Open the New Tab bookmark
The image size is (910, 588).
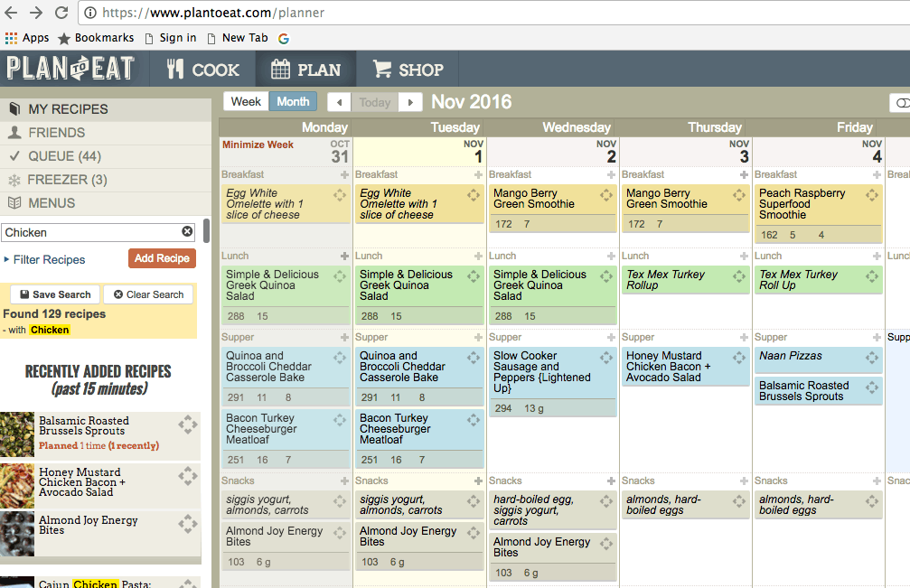(238, 38)
